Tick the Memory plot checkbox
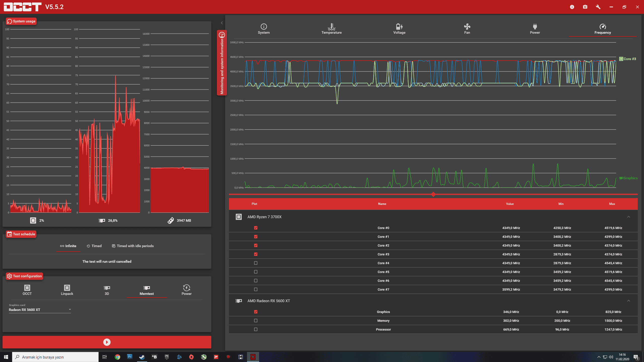The width and height of the screenshot is (644, 362). tap(256, 321)
